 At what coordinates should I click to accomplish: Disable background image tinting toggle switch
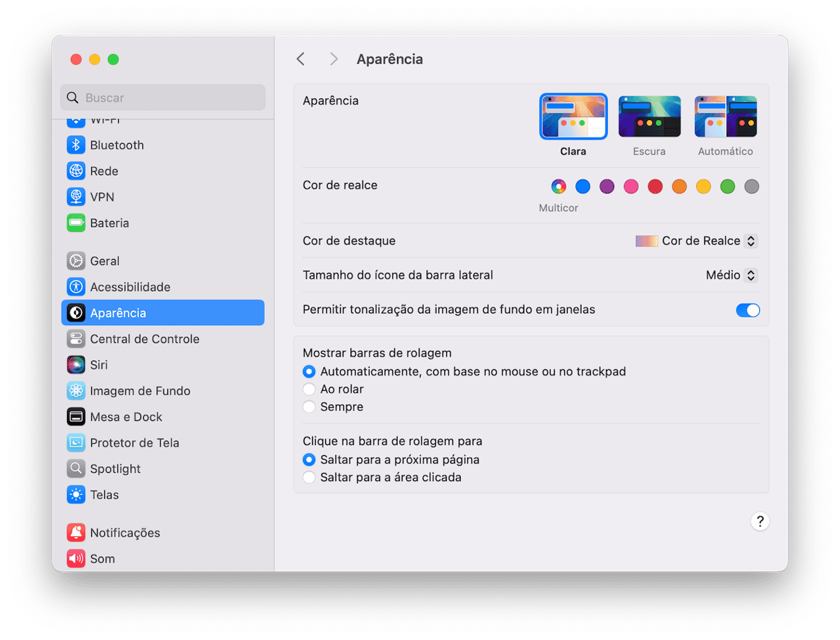[x=747, y=310]
